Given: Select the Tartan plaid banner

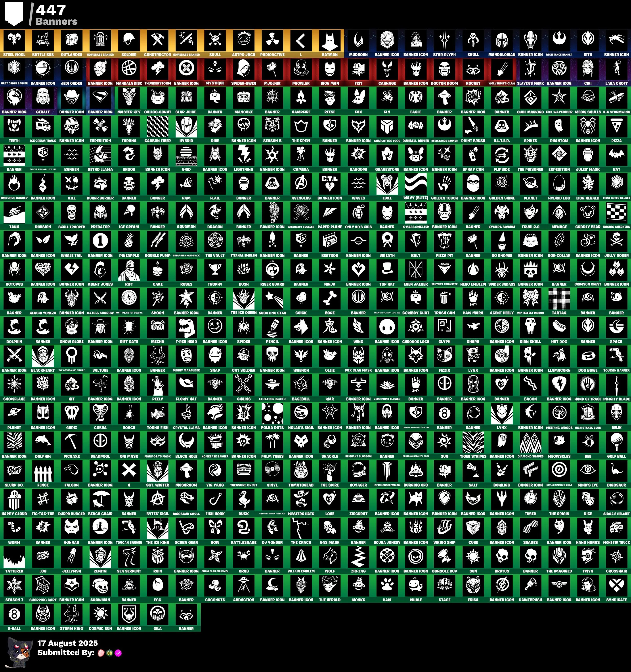Looking at the screenshot, I should tap(559, 299).
